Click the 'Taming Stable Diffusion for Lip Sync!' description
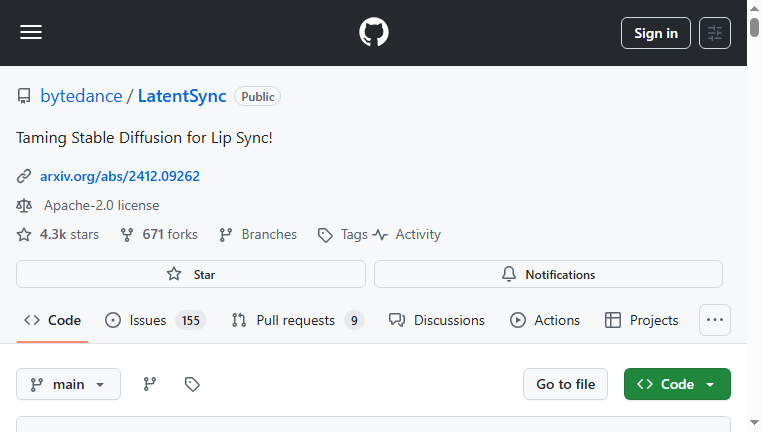762x432 pixels. 144,138
